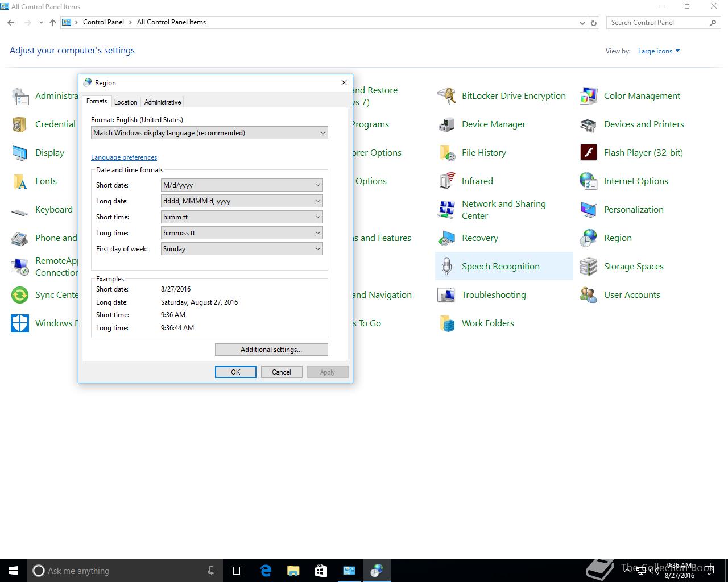
Task: Expand the Long date format dropdown
Action: click(242, 201)
